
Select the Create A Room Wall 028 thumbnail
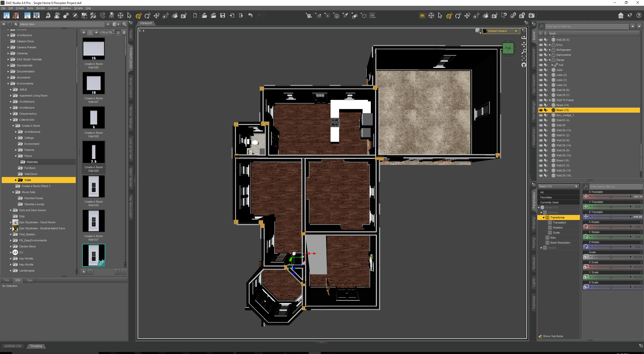pyautogui.click(x=94, y=118)
